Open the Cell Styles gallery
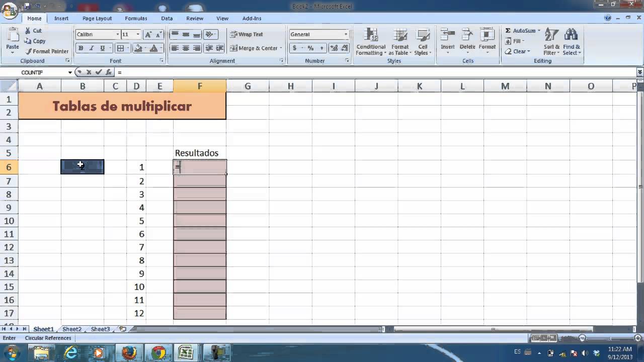The height and width of the screenshot is (362, 644). tap(423, 42)
